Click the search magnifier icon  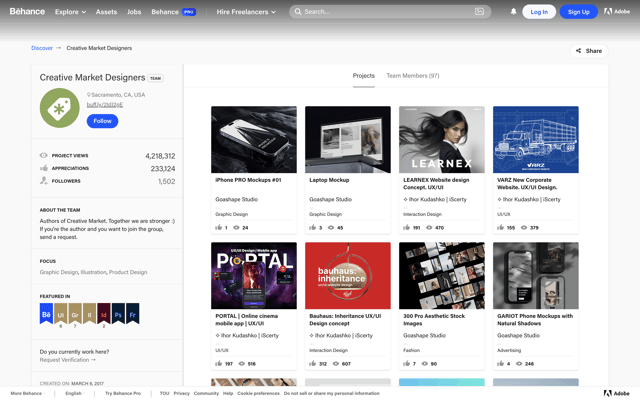pos(298,11)
